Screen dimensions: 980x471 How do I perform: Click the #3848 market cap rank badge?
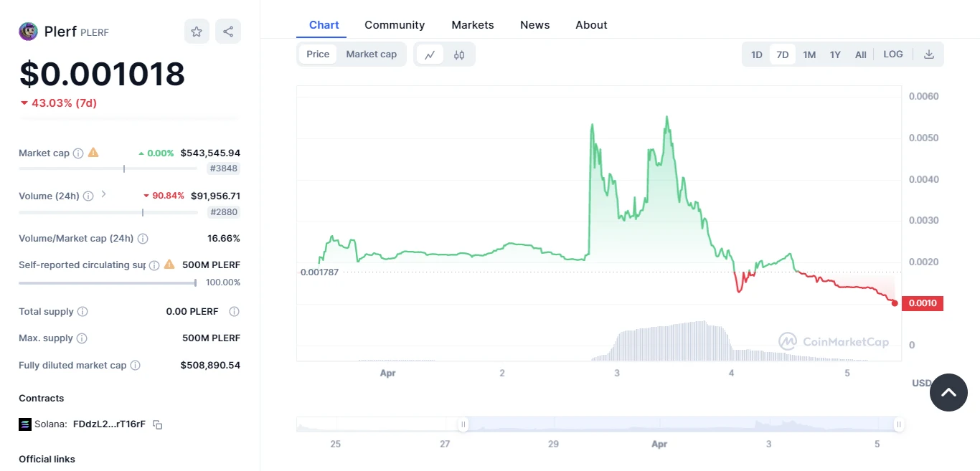[x=224, y=169]
